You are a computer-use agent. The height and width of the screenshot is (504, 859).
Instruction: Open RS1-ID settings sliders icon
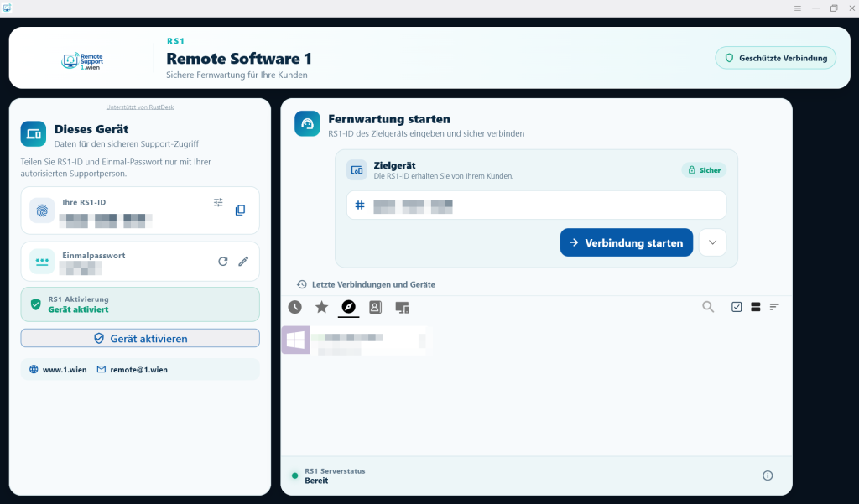(x=218, y=202)
